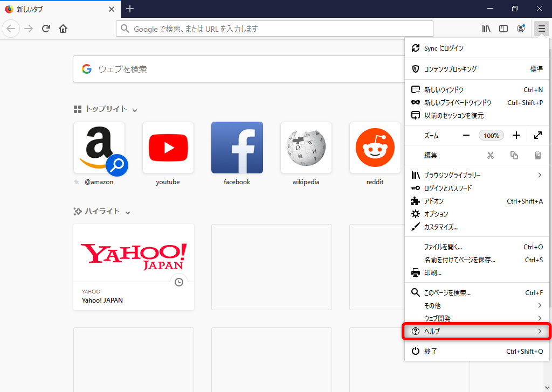Viewport: 552px width, 392px height.
Task: Select the paste icon in the menu
Action: point(536,155)
